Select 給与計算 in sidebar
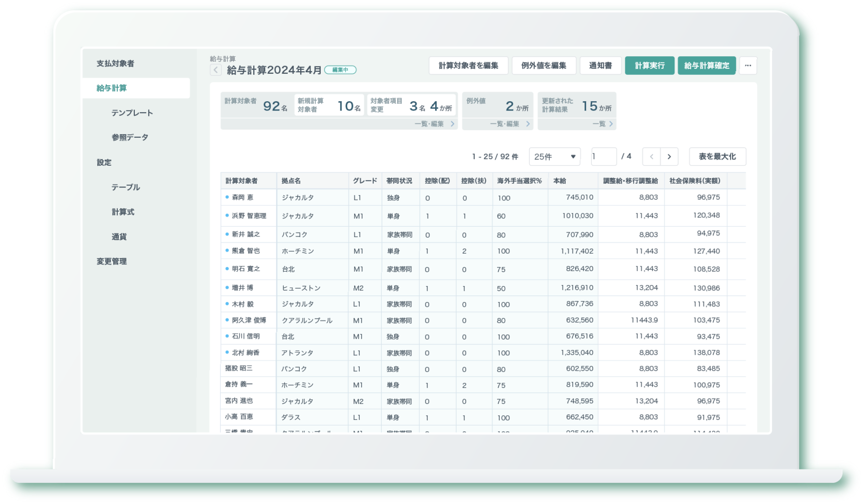This screenshot has width=864, height=504. [x=136, y=88]
